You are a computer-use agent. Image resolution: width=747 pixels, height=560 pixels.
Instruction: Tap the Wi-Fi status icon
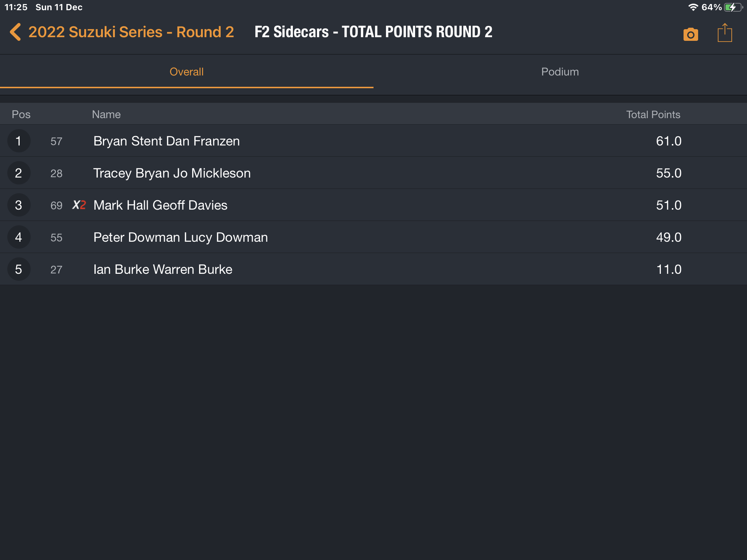click(x=693, y=7)
